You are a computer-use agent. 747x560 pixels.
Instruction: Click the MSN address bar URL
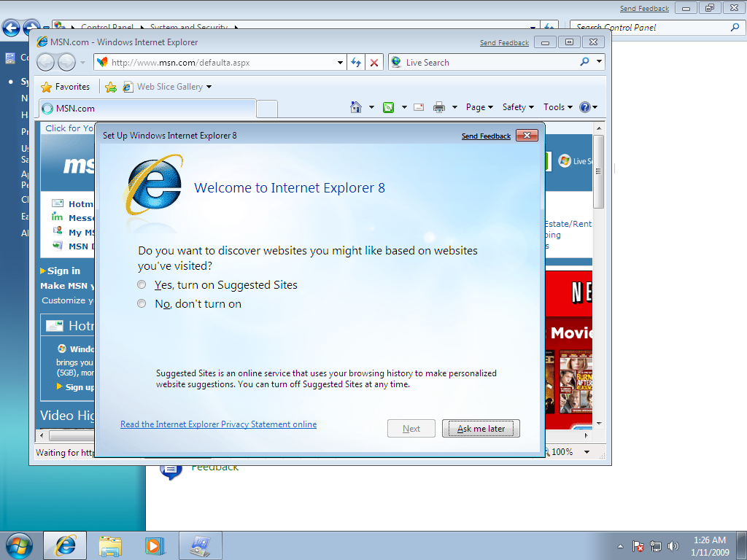pyautogui.click(x=181, y=63)
